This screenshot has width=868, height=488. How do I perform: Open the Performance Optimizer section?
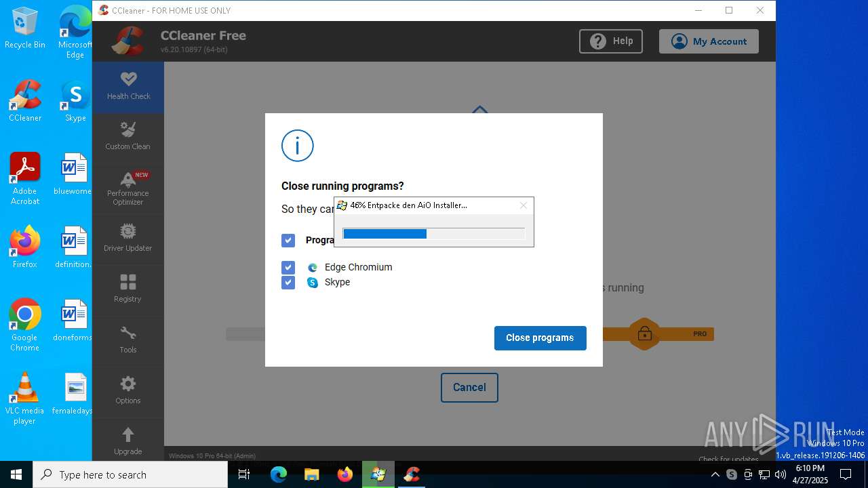[x=128, y=188]
